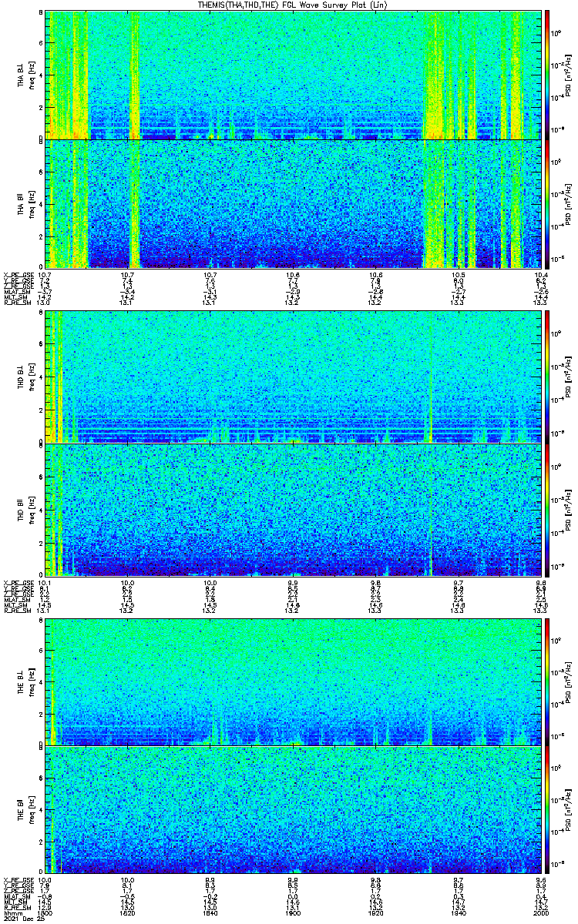578x924 pixels.
Task: Click the color bar beside THD B-parallel panel
Action: pos(547,510)
